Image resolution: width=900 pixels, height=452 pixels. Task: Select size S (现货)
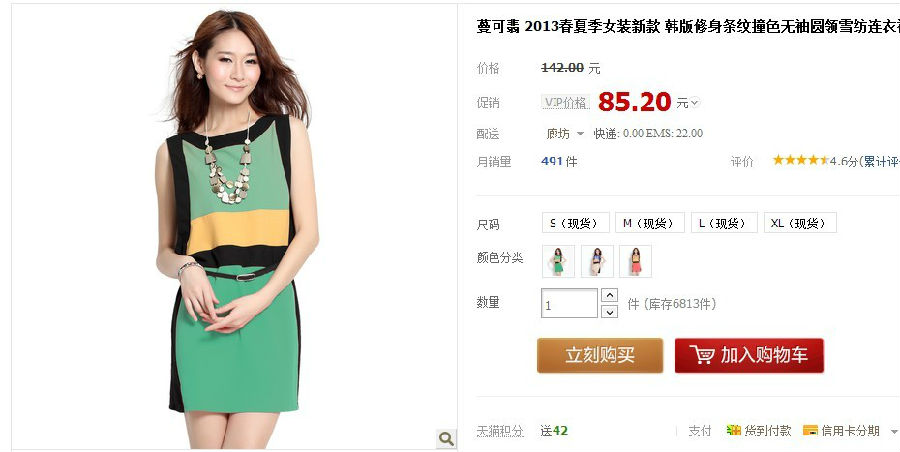click(575, 223)
